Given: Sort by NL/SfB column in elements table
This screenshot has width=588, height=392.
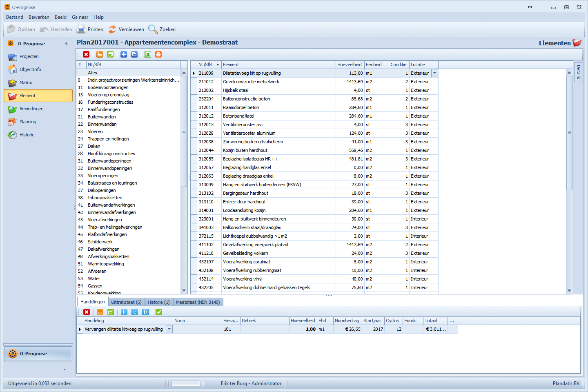Looking at the screenshot, I should click(209, 65).
